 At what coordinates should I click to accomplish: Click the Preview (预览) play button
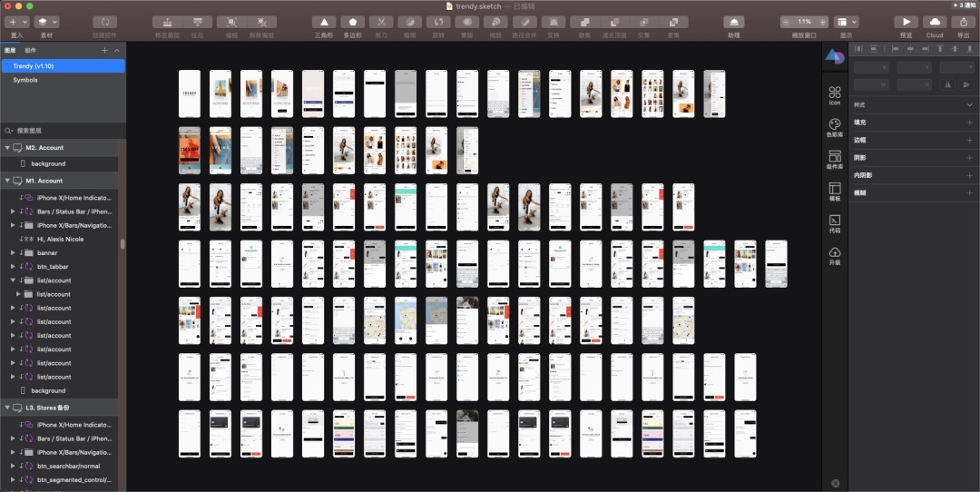click(905, 22)
